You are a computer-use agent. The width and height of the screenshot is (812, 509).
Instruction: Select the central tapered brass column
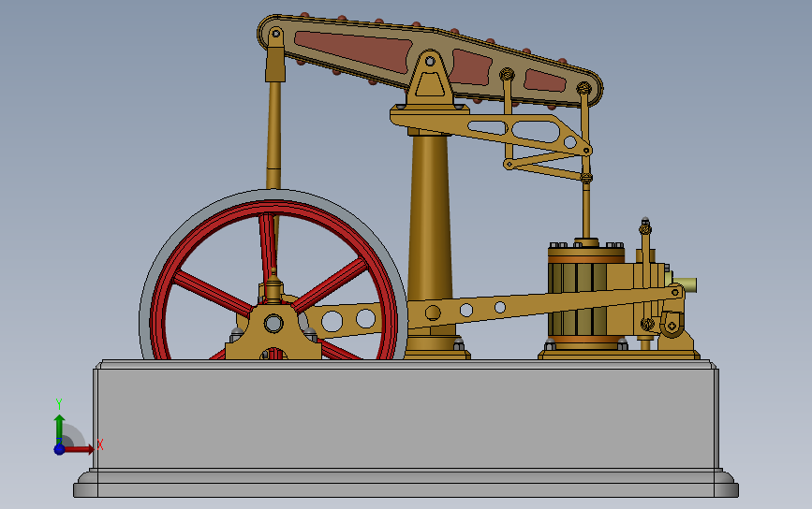tap(430, 217)
